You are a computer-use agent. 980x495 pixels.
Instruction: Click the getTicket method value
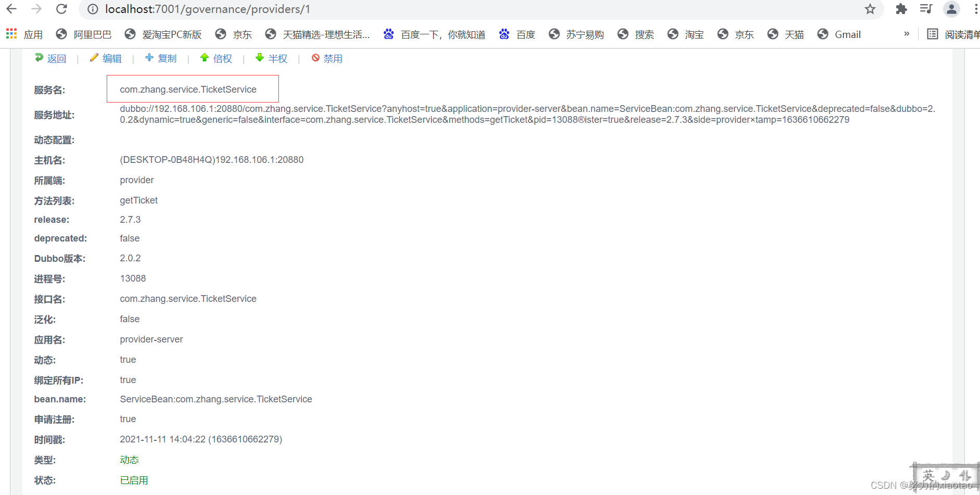pyautogui.click(x=138, y=200)
